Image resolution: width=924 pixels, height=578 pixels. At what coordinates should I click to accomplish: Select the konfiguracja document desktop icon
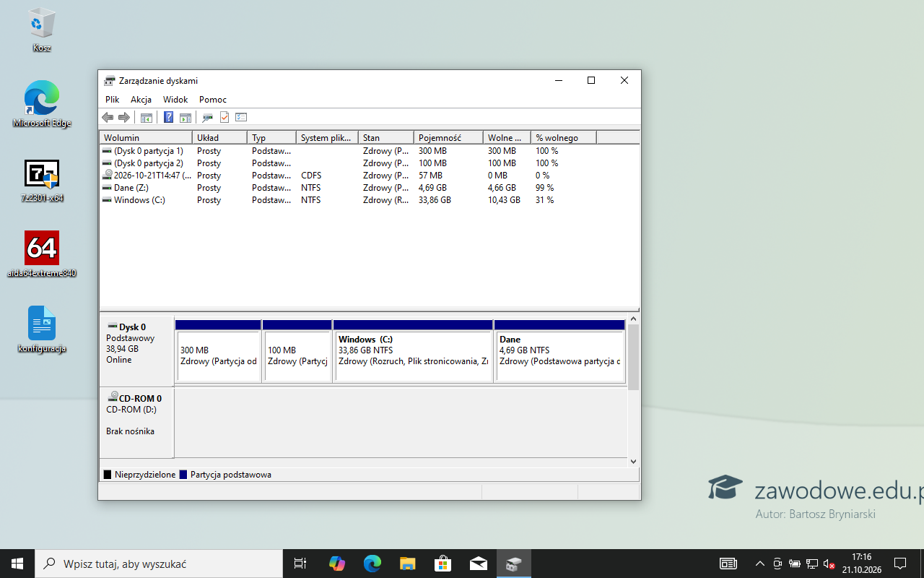pyautogui.click(x=42, y=329)
